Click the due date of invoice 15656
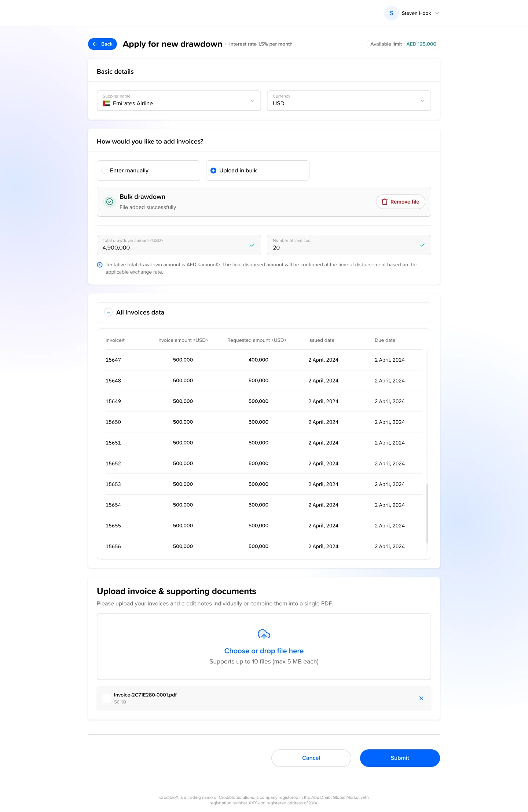The height and width of the screenshot is (812, 528). click(390, 546)
